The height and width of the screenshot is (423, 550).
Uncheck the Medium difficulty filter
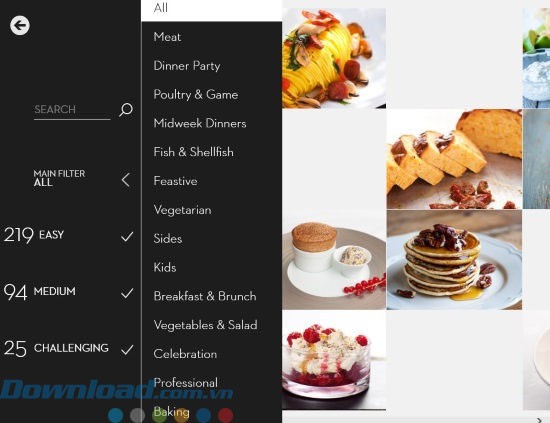click(x=127, y=293)
